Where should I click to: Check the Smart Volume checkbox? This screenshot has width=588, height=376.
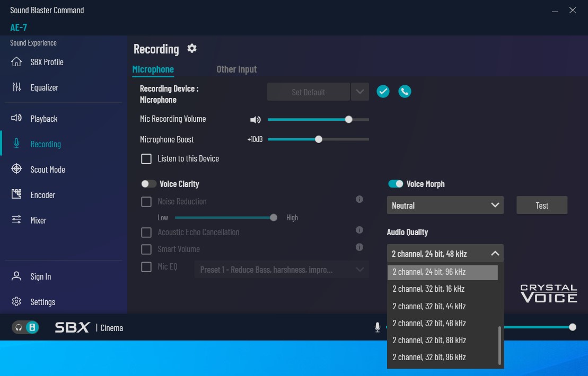[x=146, y=249]
